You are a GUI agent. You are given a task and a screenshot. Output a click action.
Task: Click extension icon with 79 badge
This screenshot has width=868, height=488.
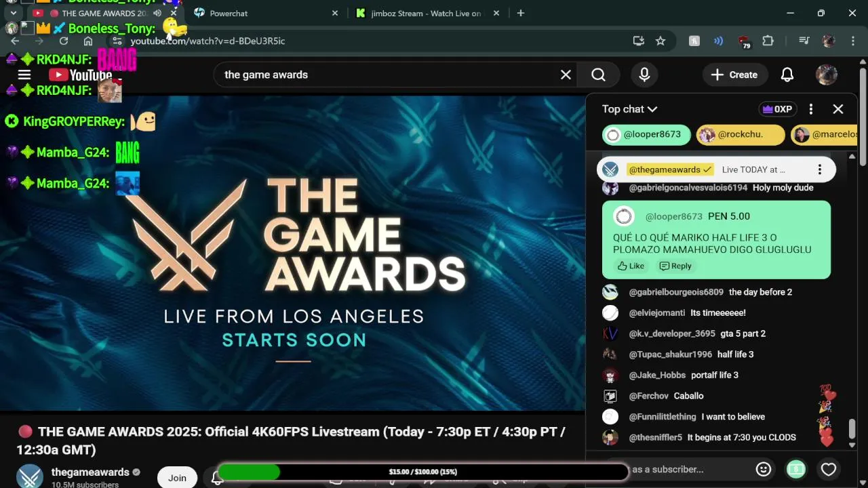tap(744, 41)
